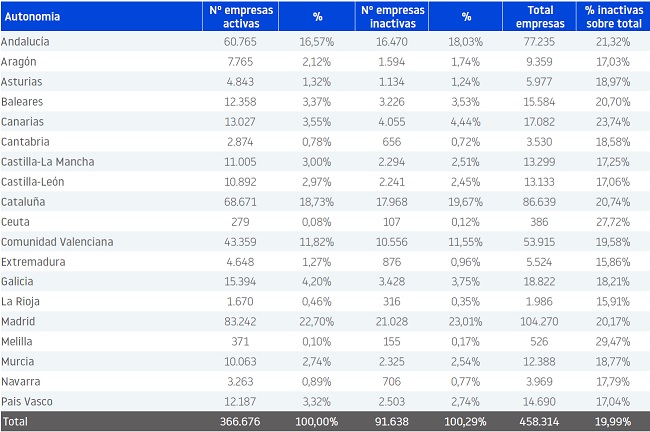Image resolution: width=650 pixels, height=432 pixels.
Task: Select the Castilla-La Mancha row label
Action: pos(48,162)
